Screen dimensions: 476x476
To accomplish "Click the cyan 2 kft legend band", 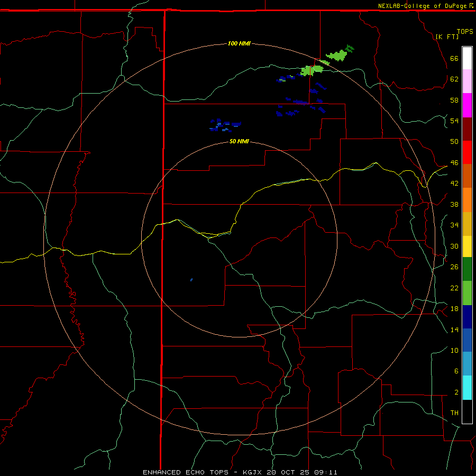I will coord(467,388).
